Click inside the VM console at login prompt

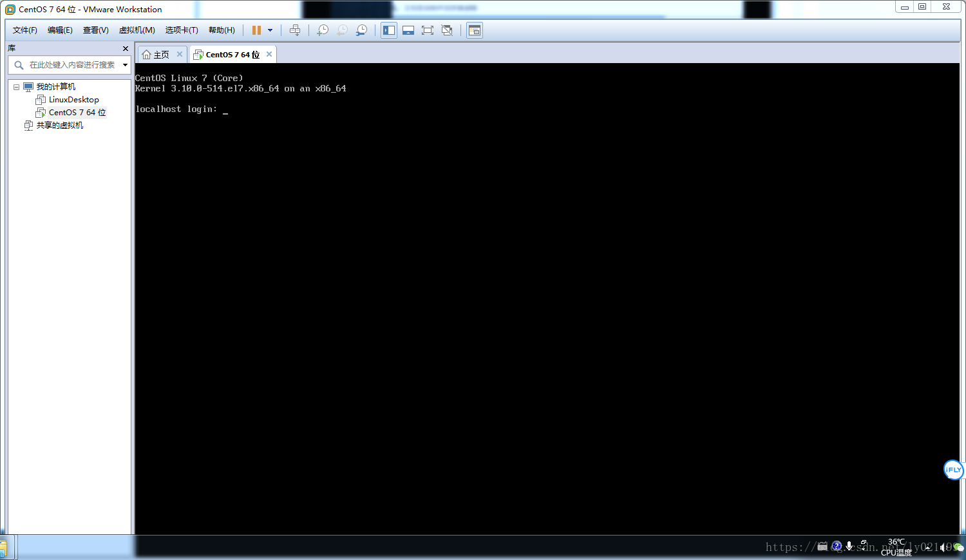coord(547,299)
